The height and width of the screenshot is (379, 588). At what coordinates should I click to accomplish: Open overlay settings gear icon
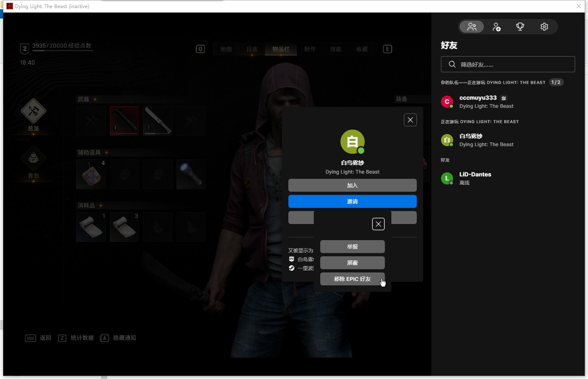(x=544, y=27)
